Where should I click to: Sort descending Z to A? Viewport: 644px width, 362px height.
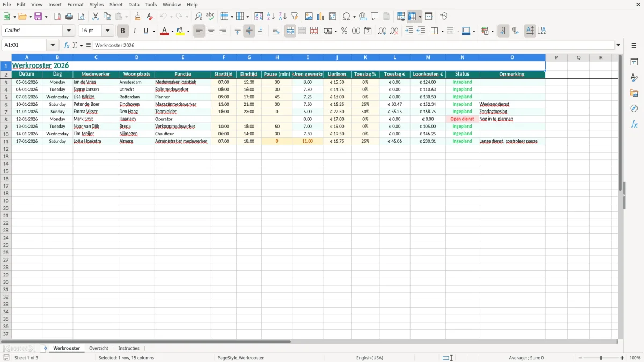click(x=283, y=17)
